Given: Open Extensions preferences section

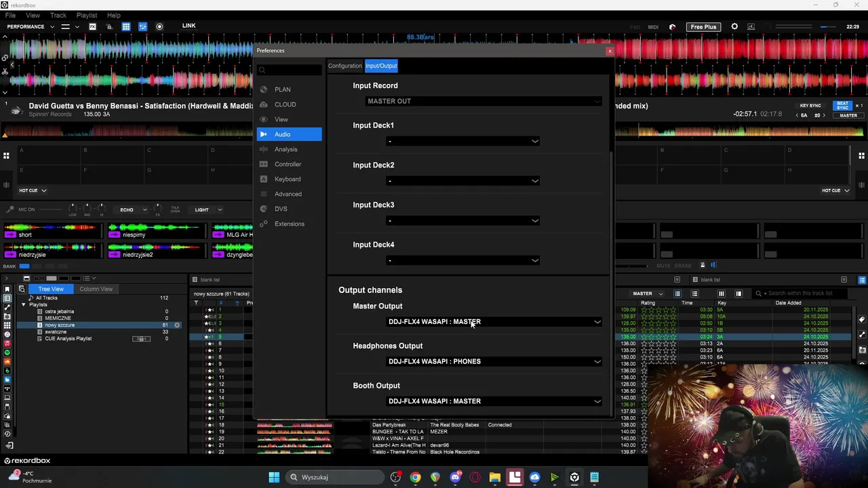Looking at the screenshot, I should point(290,224).
